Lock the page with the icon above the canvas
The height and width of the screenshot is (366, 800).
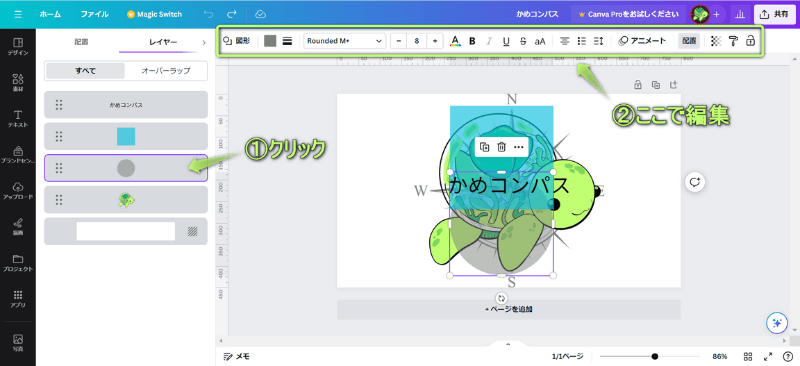[x=638, y=85]
